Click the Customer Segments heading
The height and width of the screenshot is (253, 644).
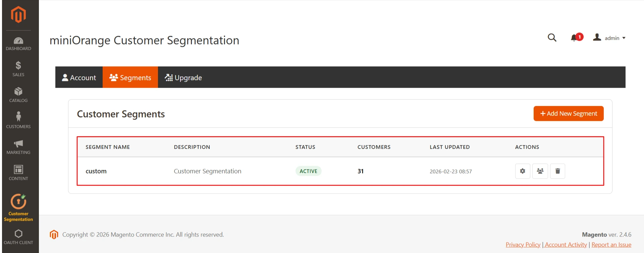pos(121,114)
